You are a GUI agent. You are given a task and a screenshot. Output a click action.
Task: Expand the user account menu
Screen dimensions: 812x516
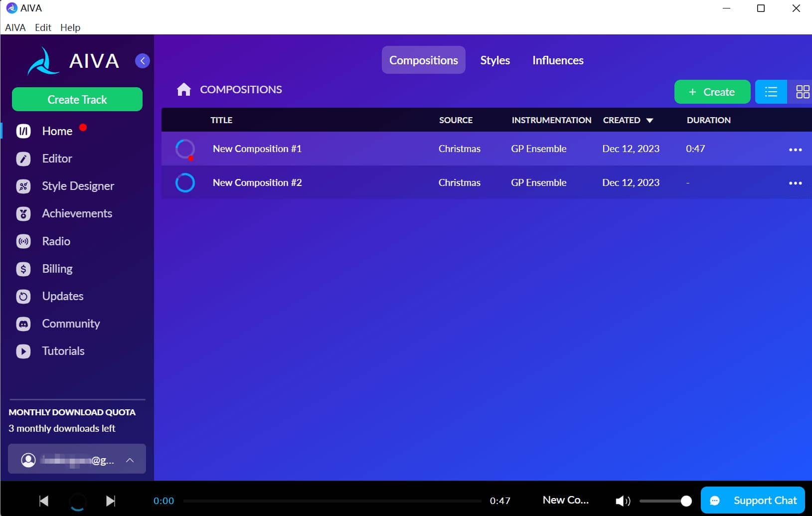tap(130, 460)
